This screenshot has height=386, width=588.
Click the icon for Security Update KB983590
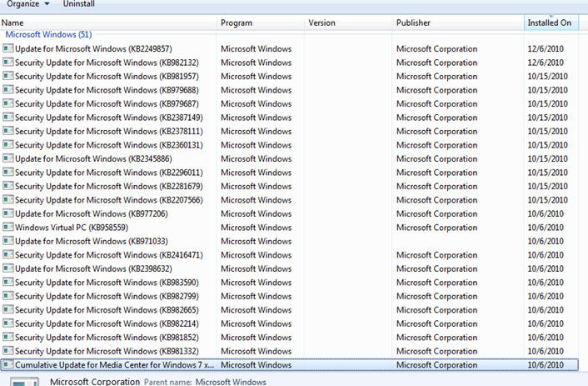point(7,282)
